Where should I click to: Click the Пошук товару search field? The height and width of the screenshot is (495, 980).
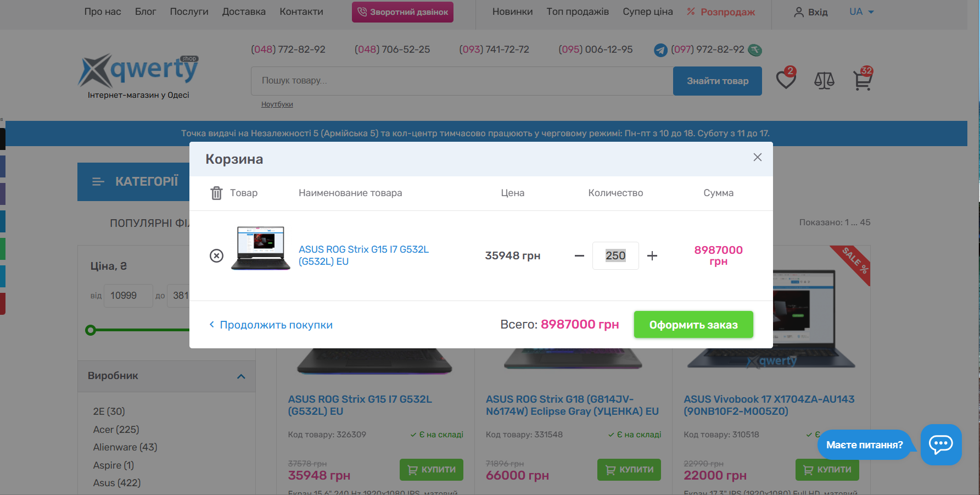click(462, 81)
